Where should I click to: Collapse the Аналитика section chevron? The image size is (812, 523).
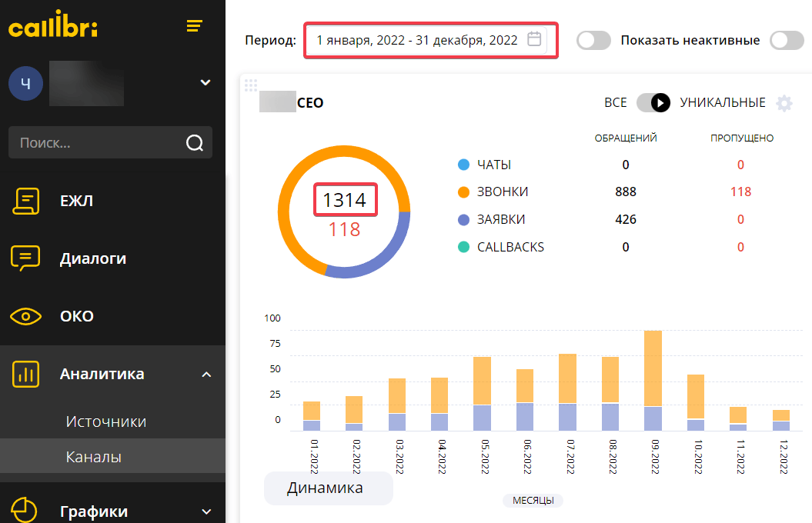(206, 375)
